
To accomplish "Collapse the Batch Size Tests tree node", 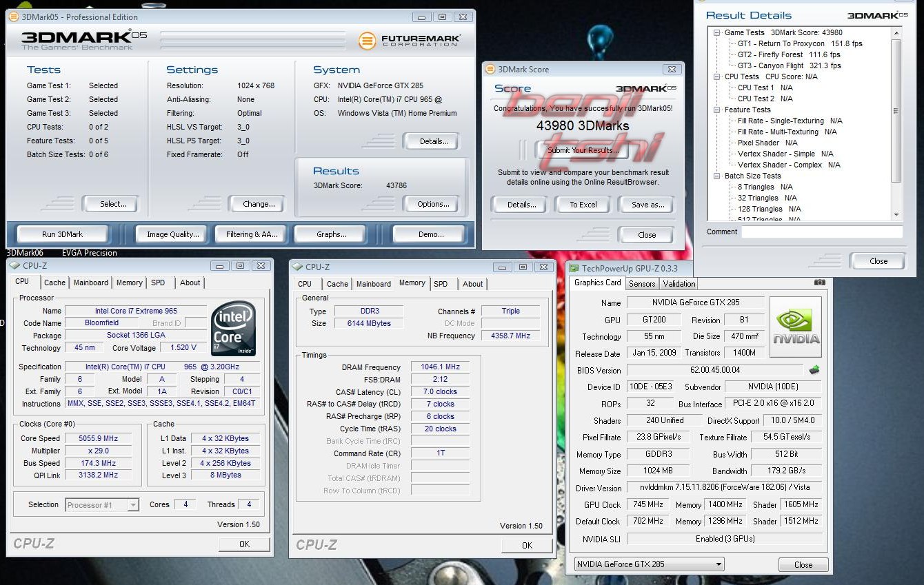I will point(718,176).
